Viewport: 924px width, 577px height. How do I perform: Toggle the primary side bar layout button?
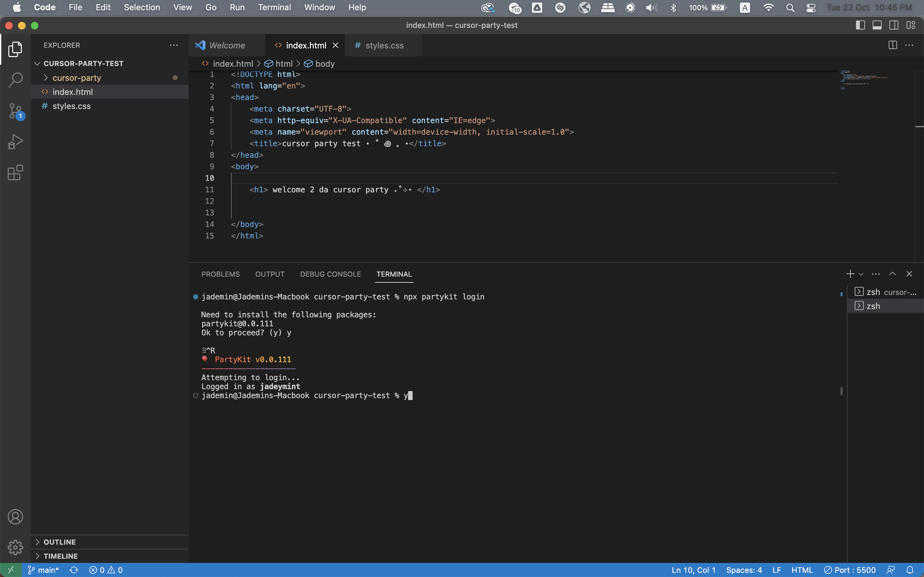click(860, 25)
